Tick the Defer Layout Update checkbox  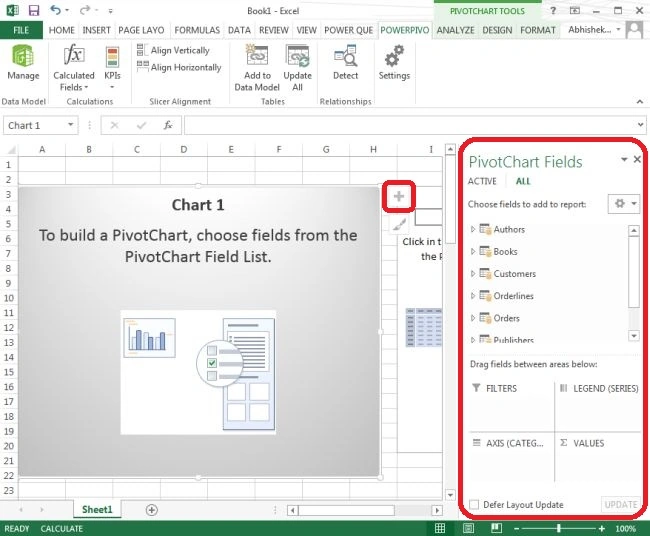pyautogui.click(x=474, y=504)
